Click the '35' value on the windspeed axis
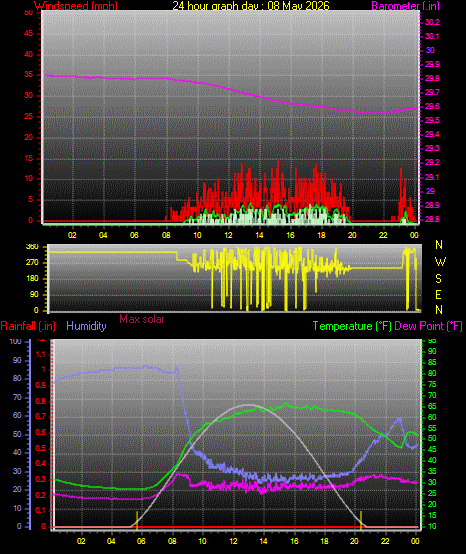The image size is (466, 554). click(x=29, y=75)
